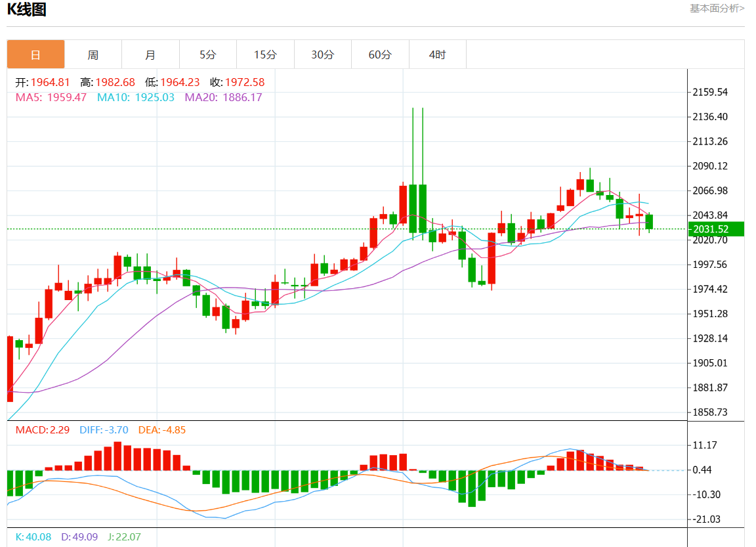Click the MACD: 2.29 value

[43, 429]
